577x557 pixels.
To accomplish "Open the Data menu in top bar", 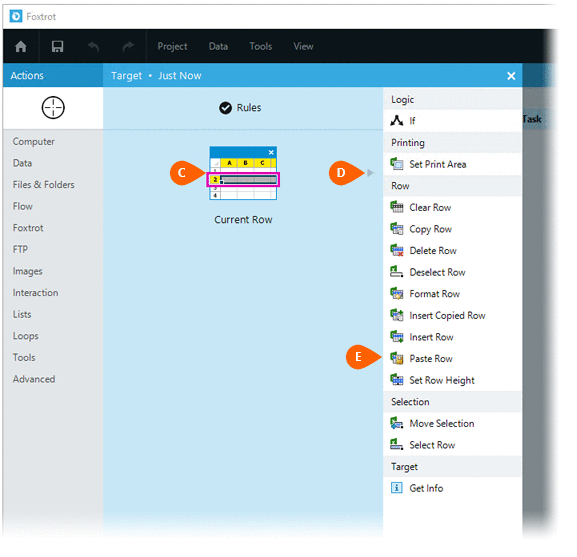I will point(218,46).
